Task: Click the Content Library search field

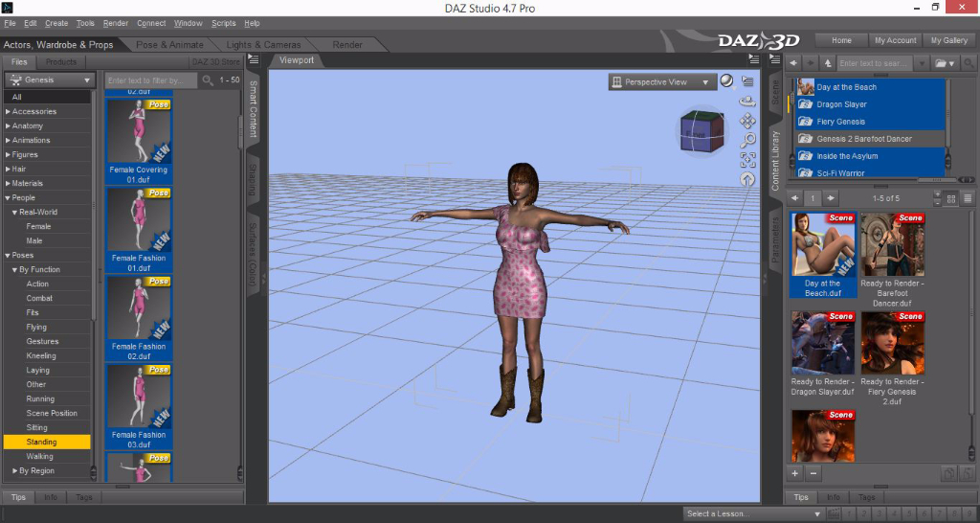Action: pos(875,63)
